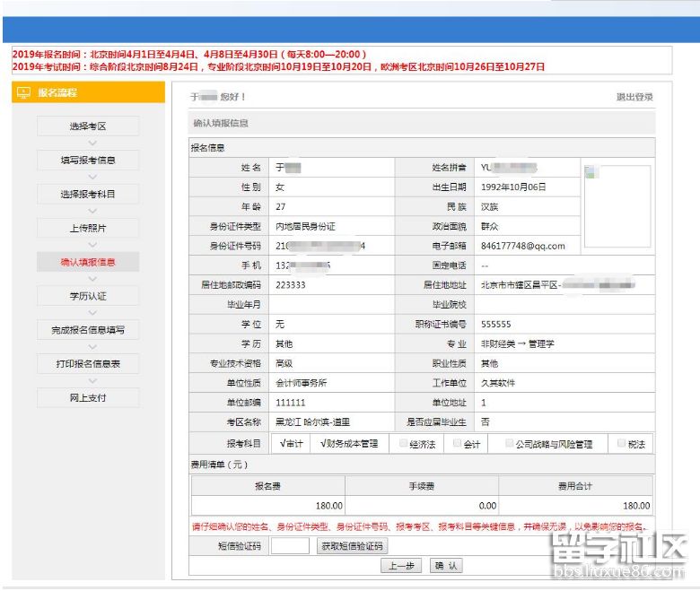This screenshot has width=700, height=591.
Task: Click the 退出登录 link
Action: click(x=634, y=97)
